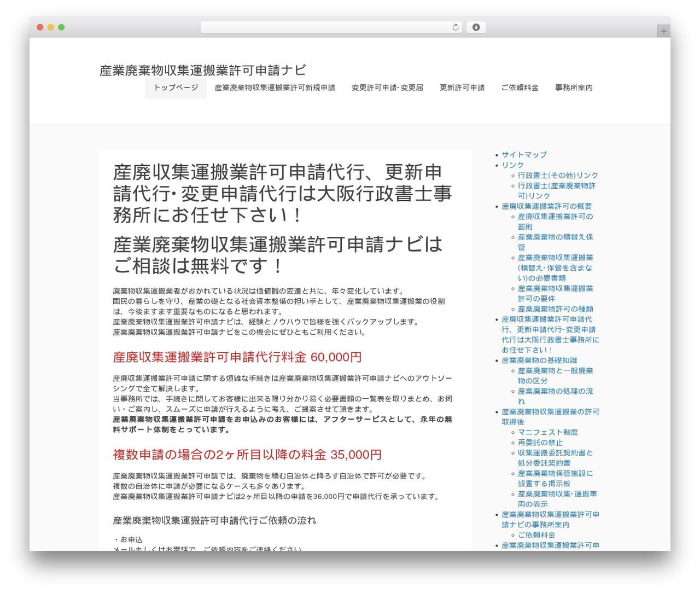Open the 産業廃棄物許可の種類 link
The image size is (700, 593).
556,309
